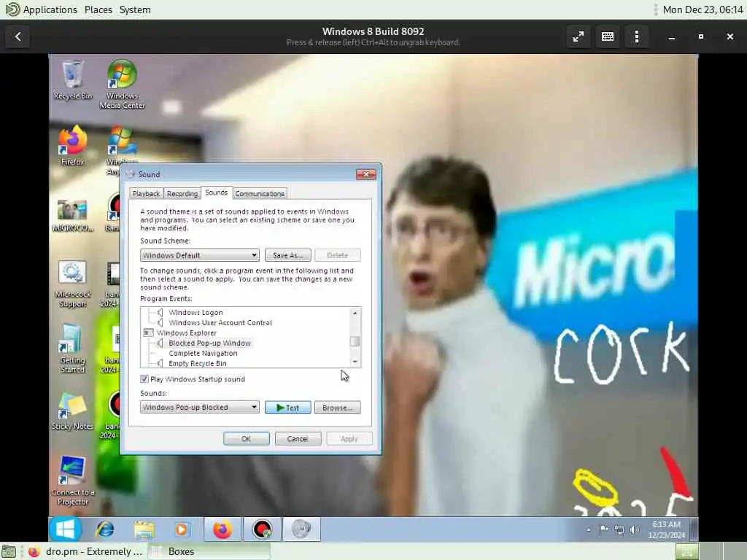Click the network icon in the system tray
This screenshot has width=747, height=560.
[x=619, y=529]
